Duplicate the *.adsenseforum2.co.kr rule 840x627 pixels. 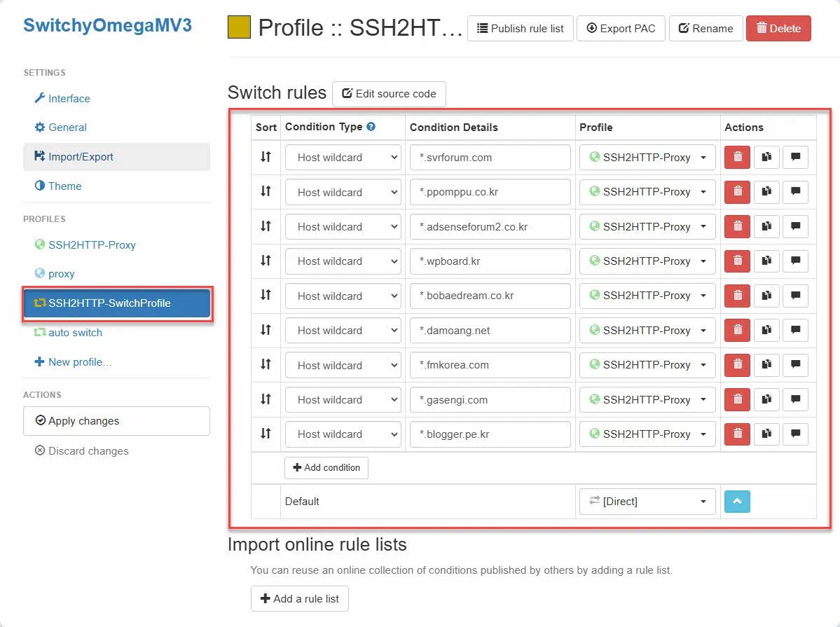point(766,226)
